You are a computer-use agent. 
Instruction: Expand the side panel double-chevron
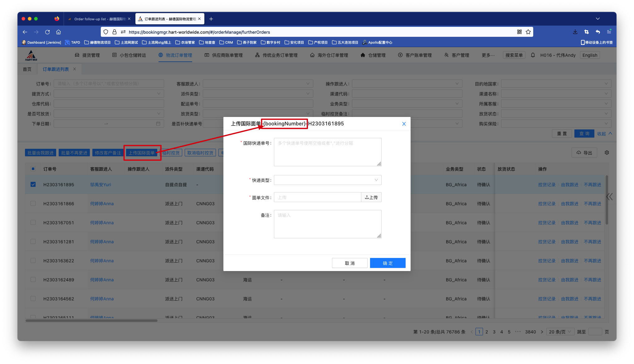609,197
